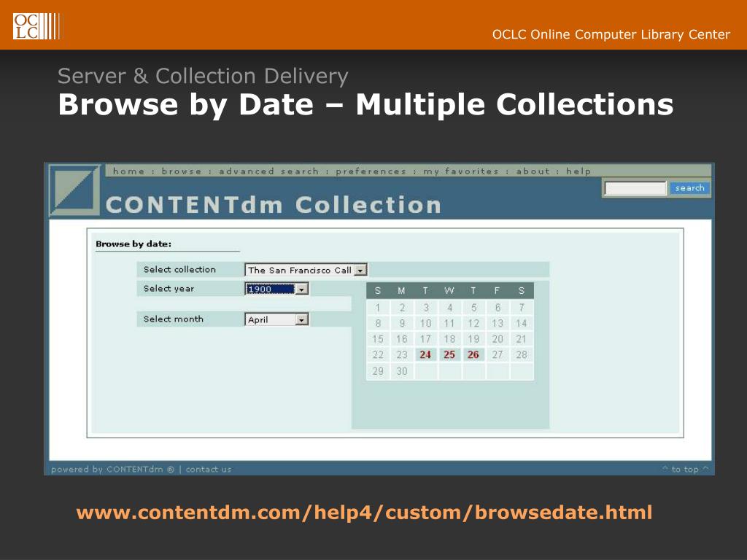Screen dimensions: 747x560
Task: Click calendar day 23
Action: click(x=402, y=355)
